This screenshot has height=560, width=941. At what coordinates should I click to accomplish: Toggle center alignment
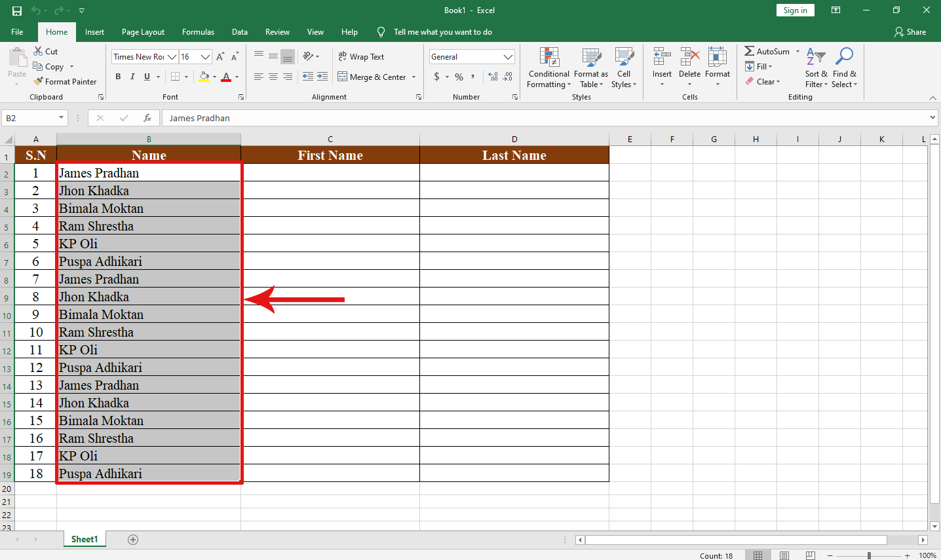273,77
